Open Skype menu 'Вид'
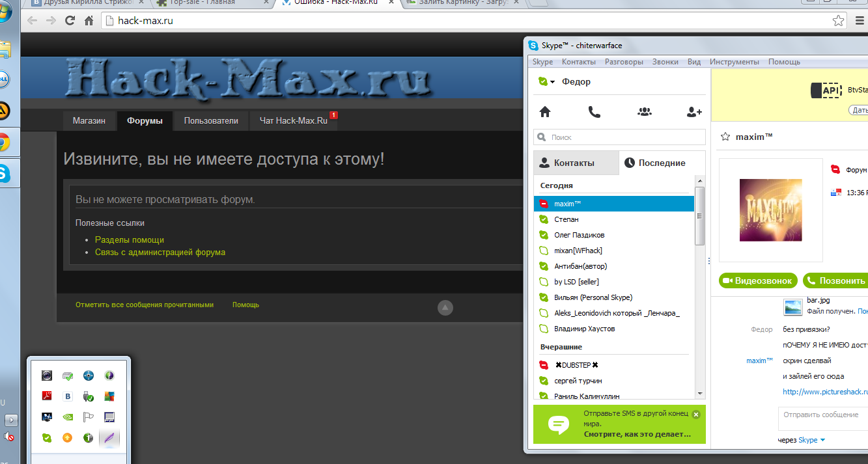Viewport: 868px width, 464px height. (694, 62)
